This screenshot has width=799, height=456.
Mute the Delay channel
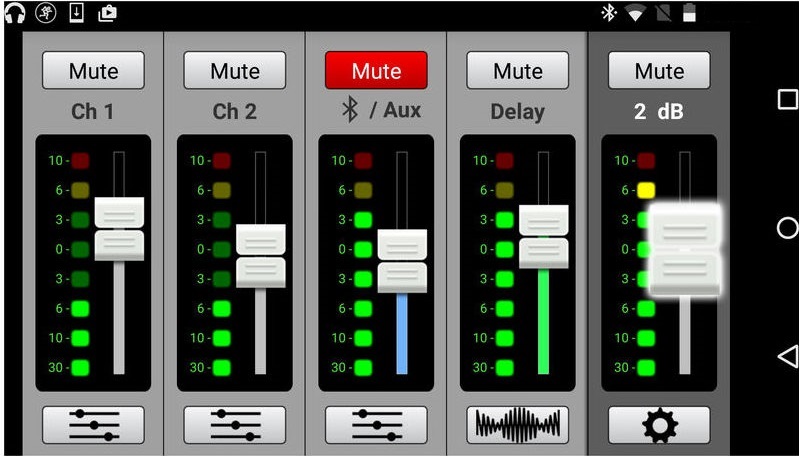click(x=518, y=70)
